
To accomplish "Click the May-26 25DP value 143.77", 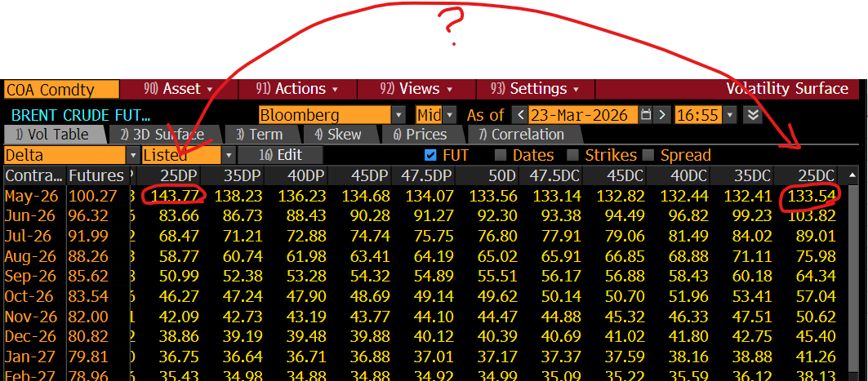I will [x=174, y=196].
